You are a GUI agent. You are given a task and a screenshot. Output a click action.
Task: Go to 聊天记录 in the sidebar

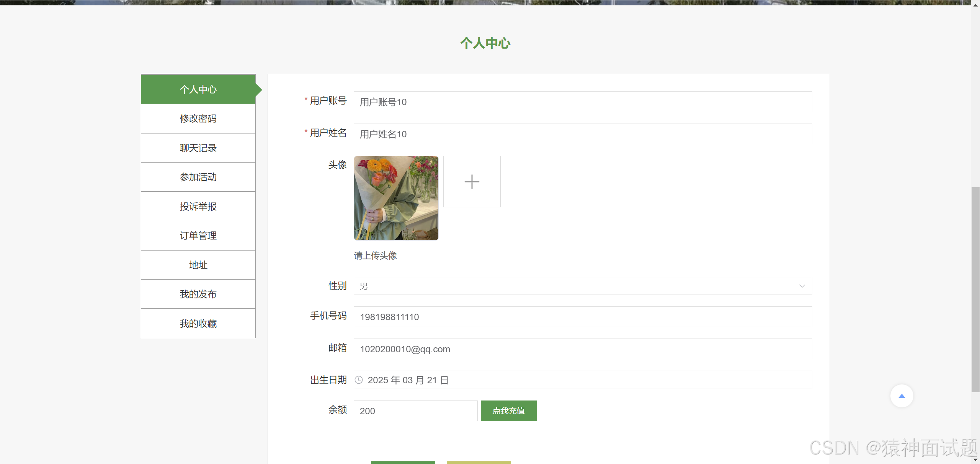click(x=198, y=148)
